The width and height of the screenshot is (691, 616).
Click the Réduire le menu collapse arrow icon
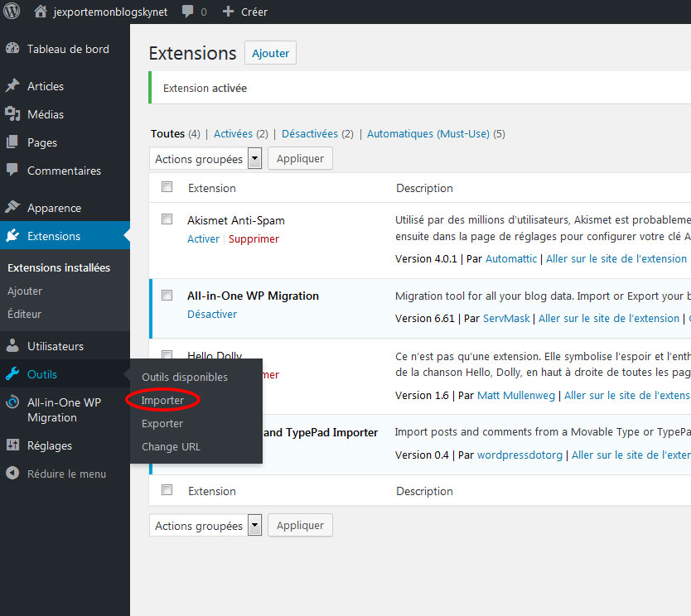12,474
